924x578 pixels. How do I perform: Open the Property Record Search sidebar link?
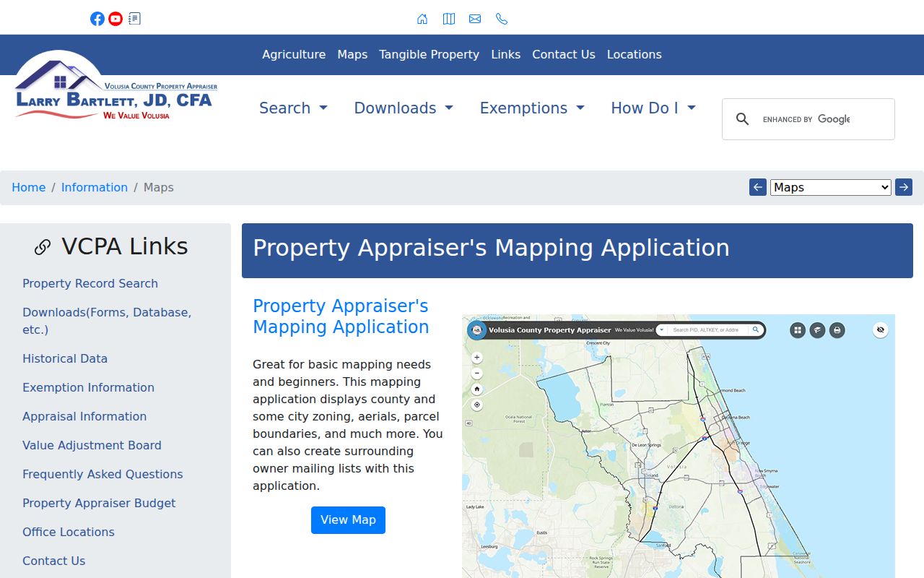click(90, 283)
